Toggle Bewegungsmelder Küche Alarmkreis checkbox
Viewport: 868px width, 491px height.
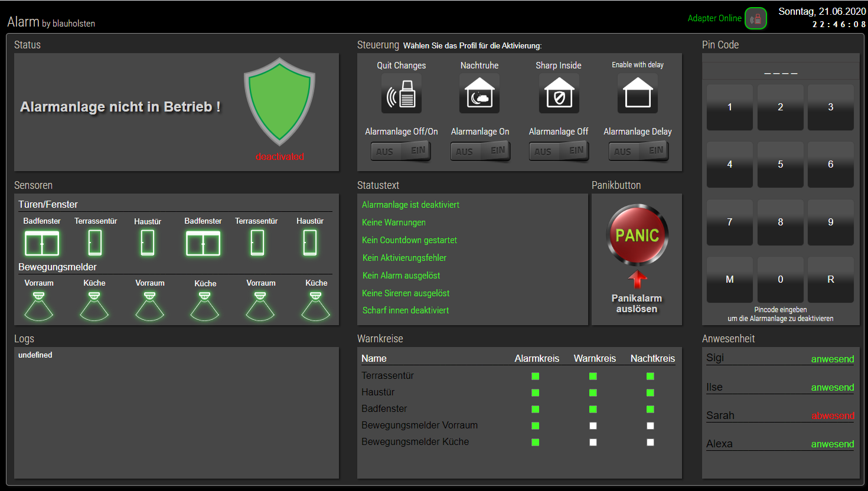tap(536, 442)
